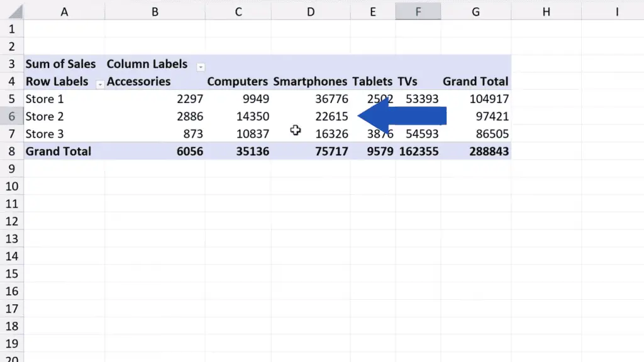Screen dimensions: 644x362
Task: Select the column I header
Action: tap(617, 11)
